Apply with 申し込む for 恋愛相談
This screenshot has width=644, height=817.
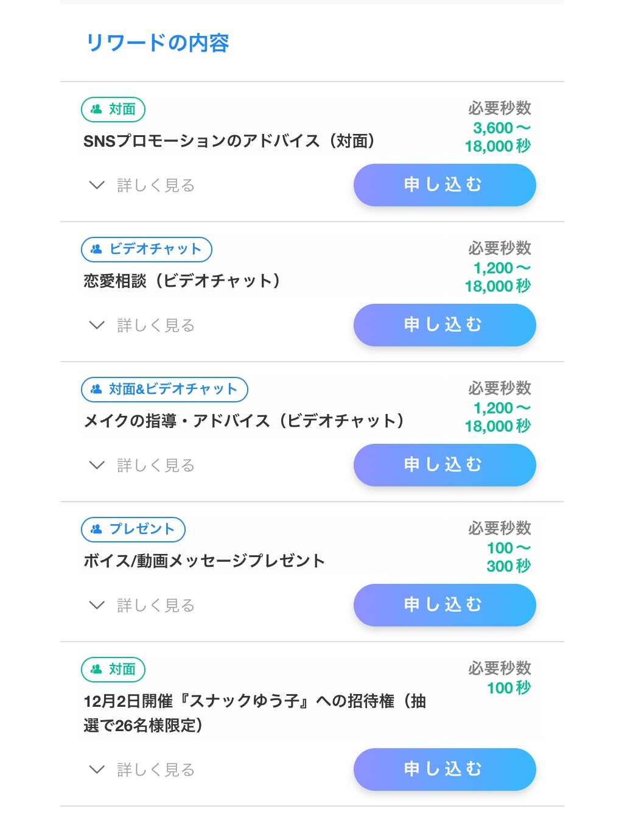[445, 325]
